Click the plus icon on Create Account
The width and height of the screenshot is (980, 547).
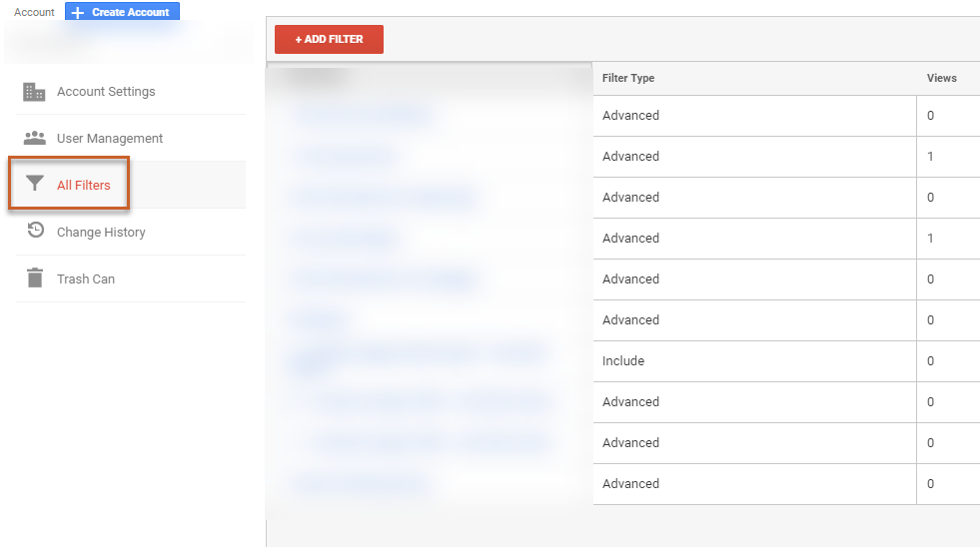(x=78, y=13)
